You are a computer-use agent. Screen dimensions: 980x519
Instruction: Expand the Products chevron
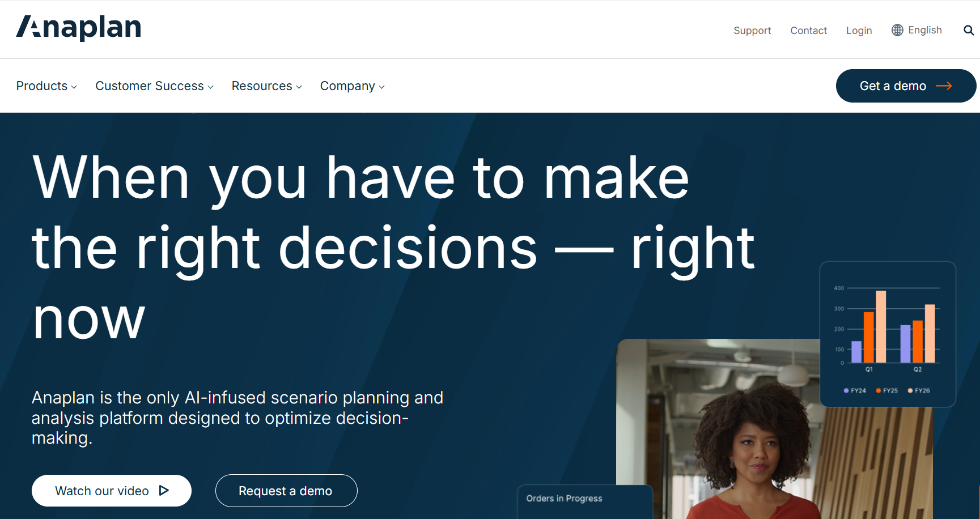point(74,87)
